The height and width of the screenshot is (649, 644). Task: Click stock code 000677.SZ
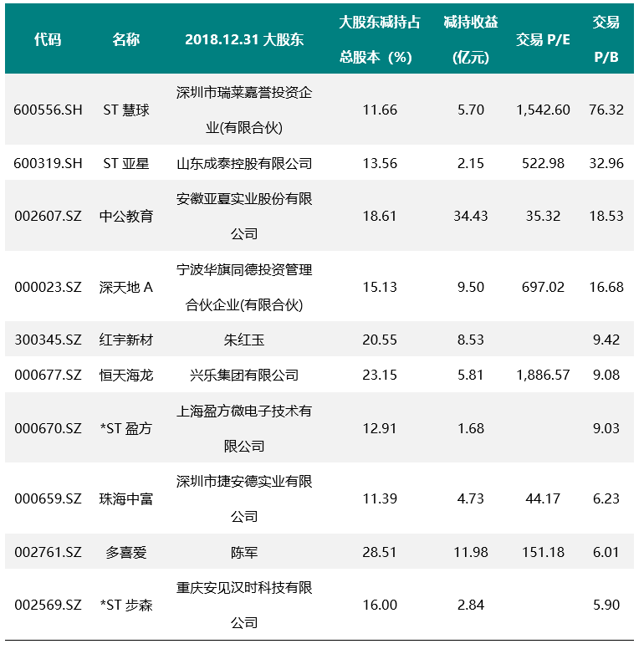(x=48, y=375)
